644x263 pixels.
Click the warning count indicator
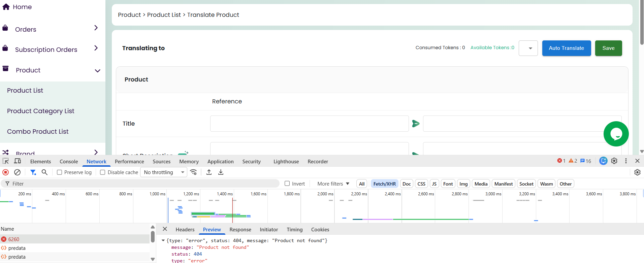tap(573, 161)
